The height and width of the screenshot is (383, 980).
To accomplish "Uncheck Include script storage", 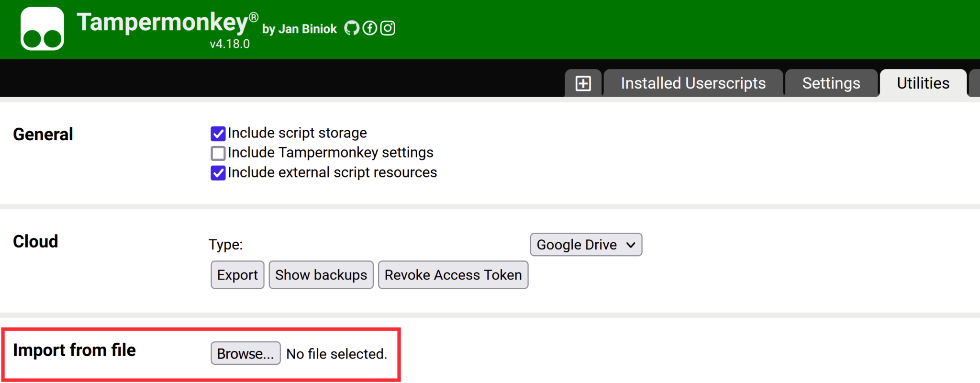I will (218, 134).
